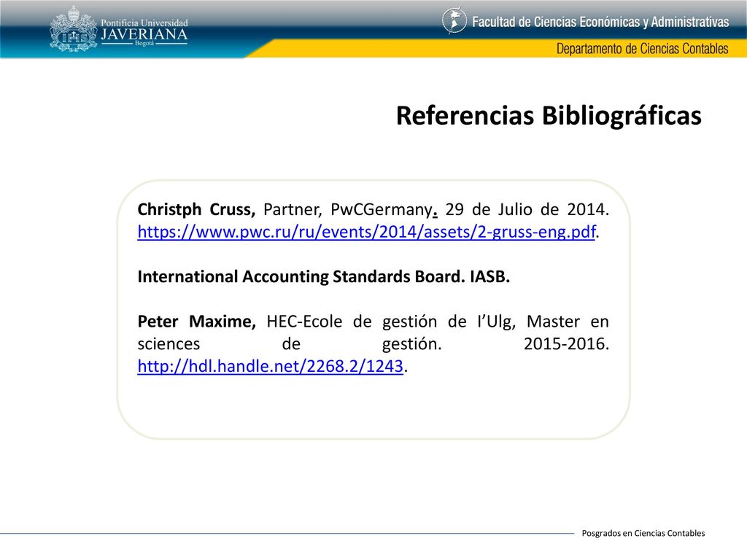747x560 pixels.
Task: Click the 'Pontificia Universidad JAVERIANA' wordmark
Action: [144, 32]
